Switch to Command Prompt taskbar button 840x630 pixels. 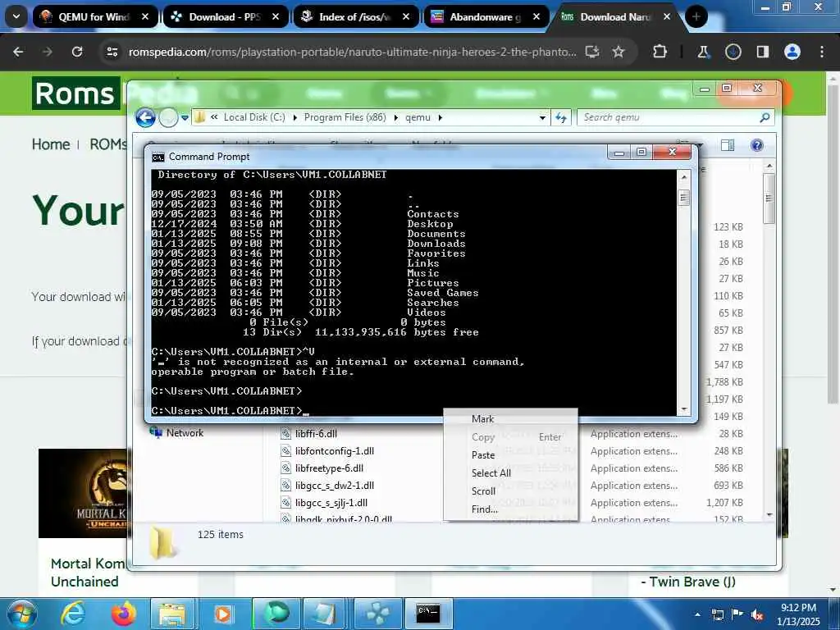[428, 614]
